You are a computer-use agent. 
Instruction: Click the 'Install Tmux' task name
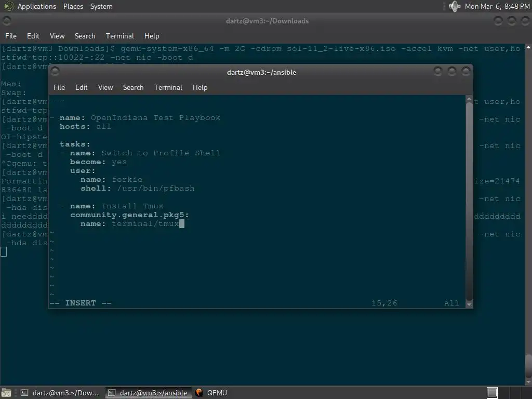132,206
